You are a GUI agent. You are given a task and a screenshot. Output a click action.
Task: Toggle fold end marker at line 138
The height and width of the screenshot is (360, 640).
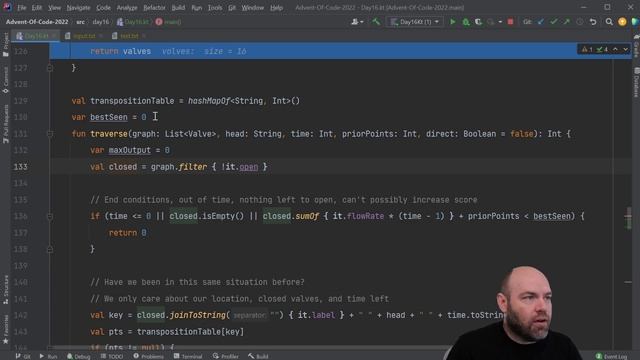tap(50, 249)
